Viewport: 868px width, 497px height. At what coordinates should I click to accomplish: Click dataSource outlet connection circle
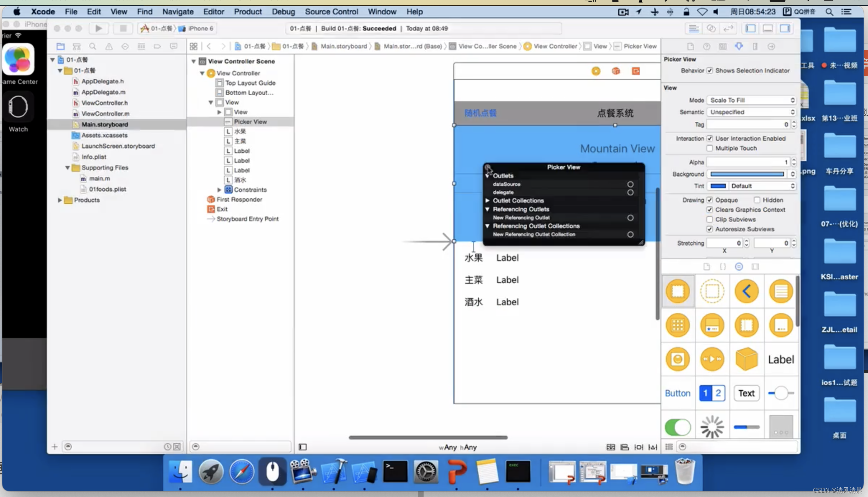(x=630, y=184)
